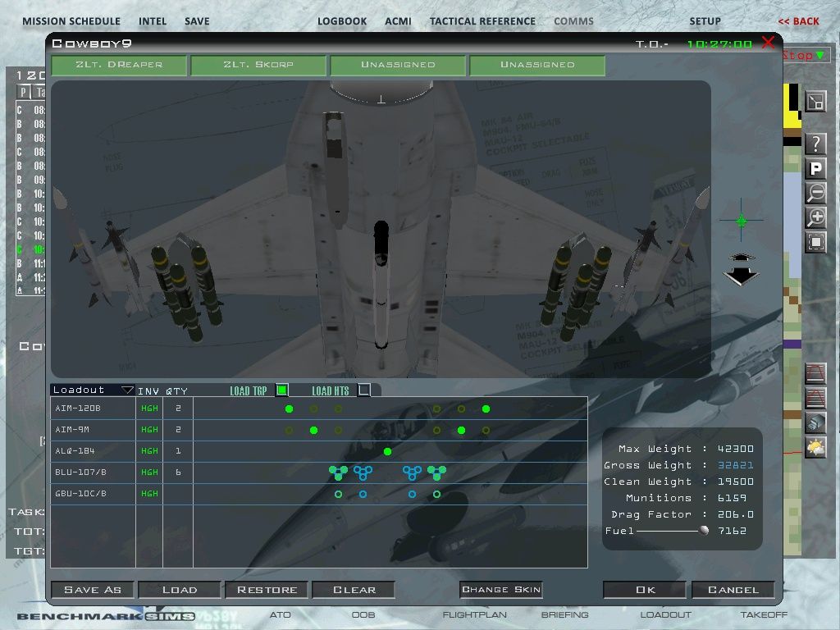Toggle GBU-10C/B on station 3
This screenshot has height=630, width=840.
coord(338,495)
